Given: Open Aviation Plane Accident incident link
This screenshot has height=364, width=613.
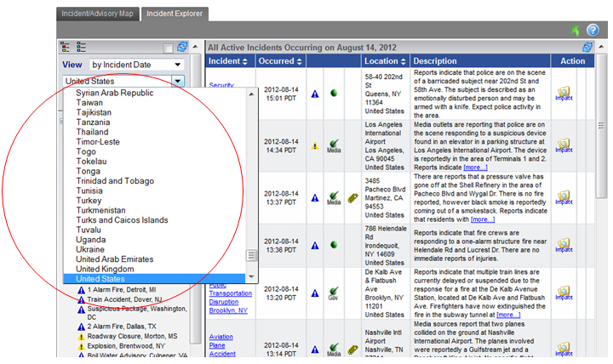Looking at the screenshot, I should pyautogui.click(x=222, y=345).
